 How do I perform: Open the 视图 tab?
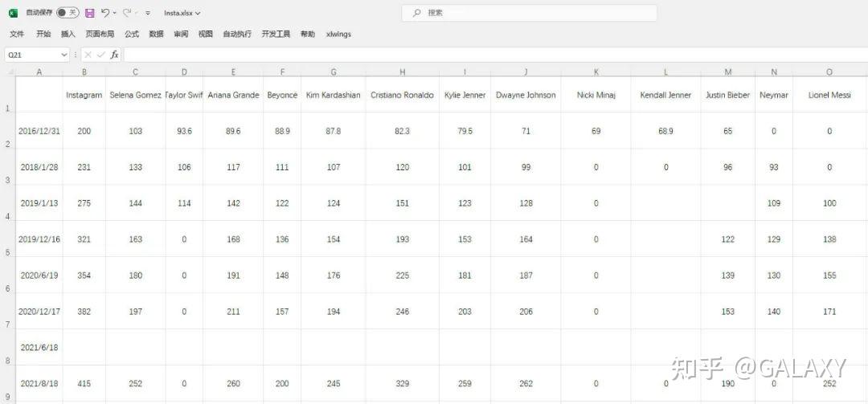click(x=206, y=35)
